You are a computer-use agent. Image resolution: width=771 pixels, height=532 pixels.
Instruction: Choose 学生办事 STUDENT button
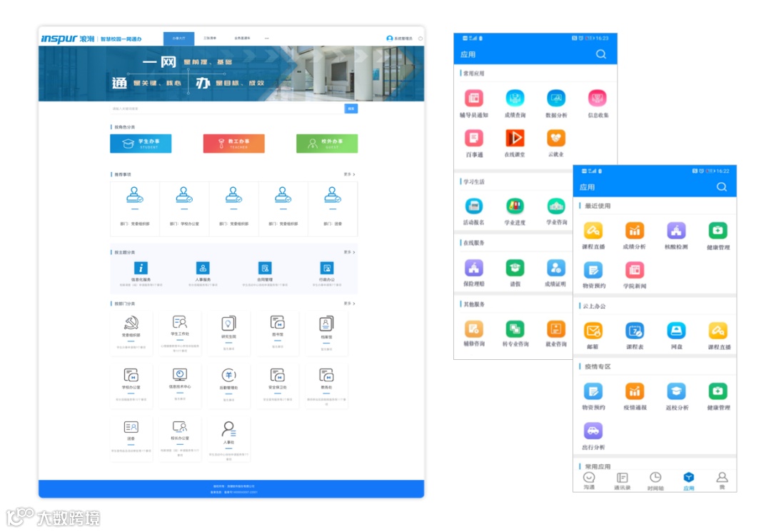click(x=141, y=144)
